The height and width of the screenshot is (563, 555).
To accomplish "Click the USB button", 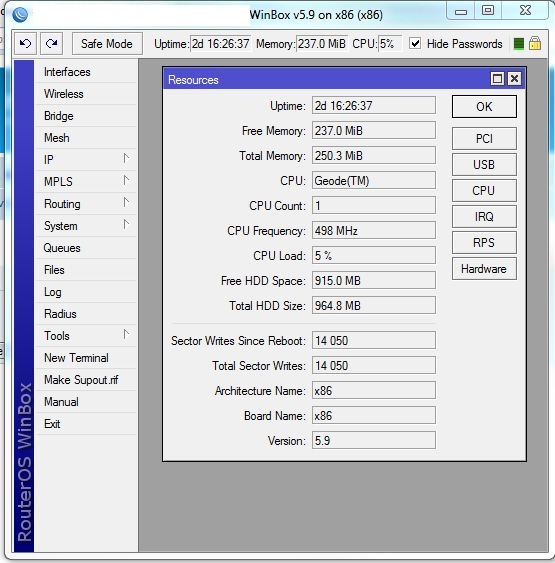I will 484,165.
